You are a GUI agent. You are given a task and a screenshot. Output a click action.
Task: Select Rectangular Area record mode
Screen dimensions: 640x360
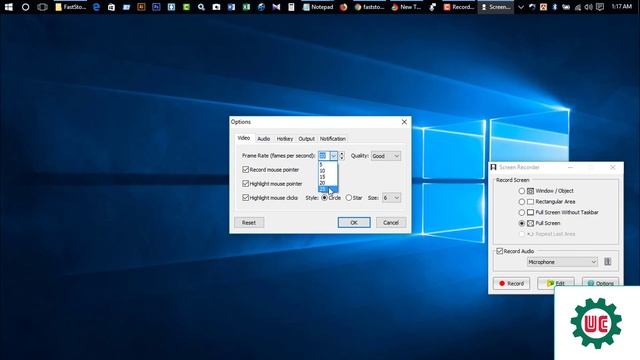coord(522,202)
